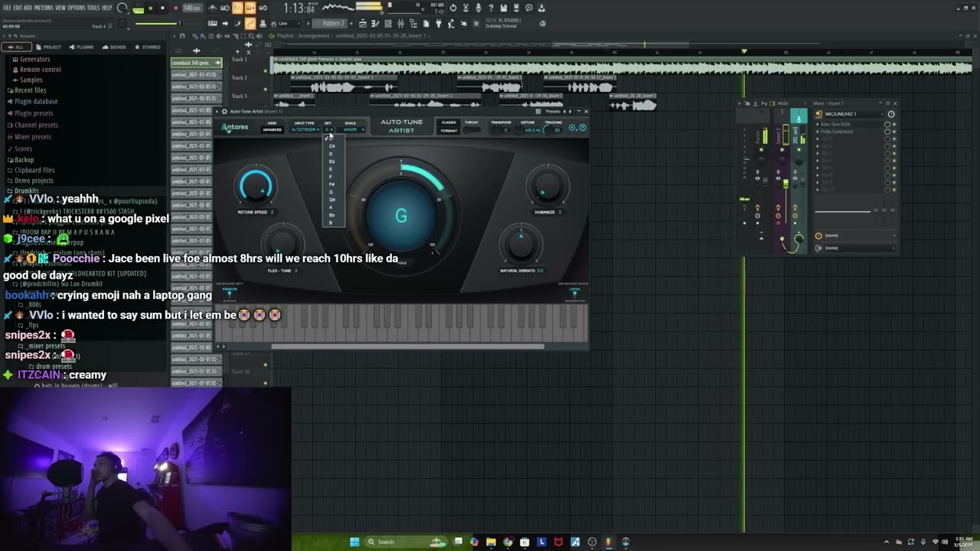Toggle the Song/Pattern mode switch

tap(139, 9)
